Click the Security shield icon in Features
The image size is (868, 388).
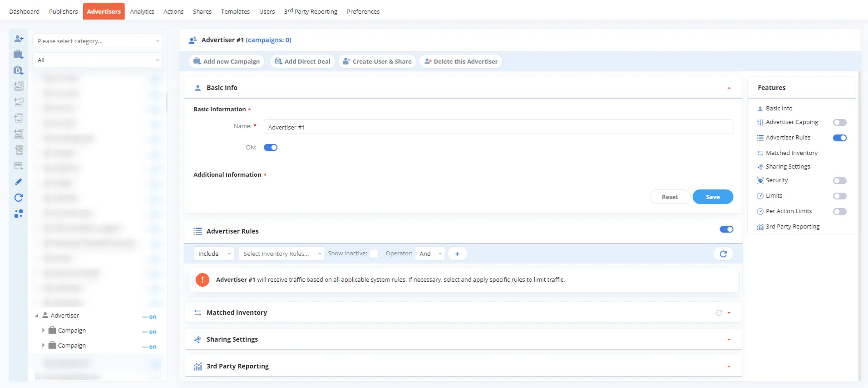[760, 180]
